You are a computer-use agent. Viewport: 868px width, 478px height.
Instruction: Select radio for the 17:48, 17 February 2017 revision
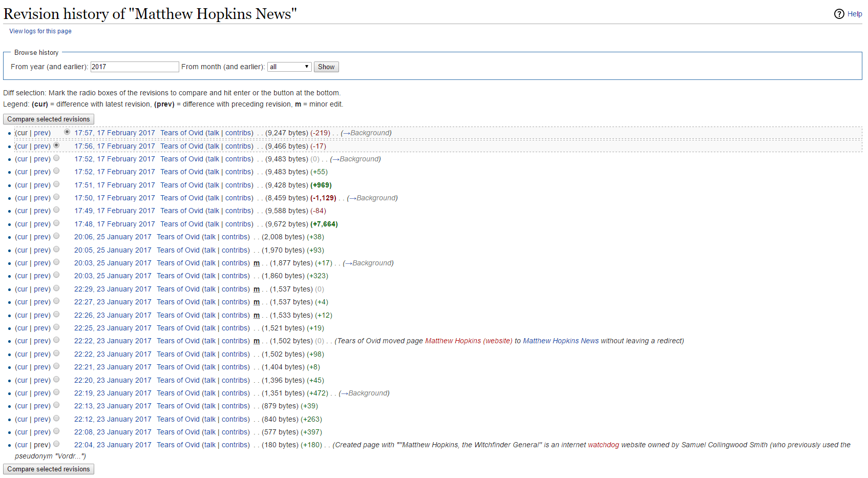click(x=56, y=223)
